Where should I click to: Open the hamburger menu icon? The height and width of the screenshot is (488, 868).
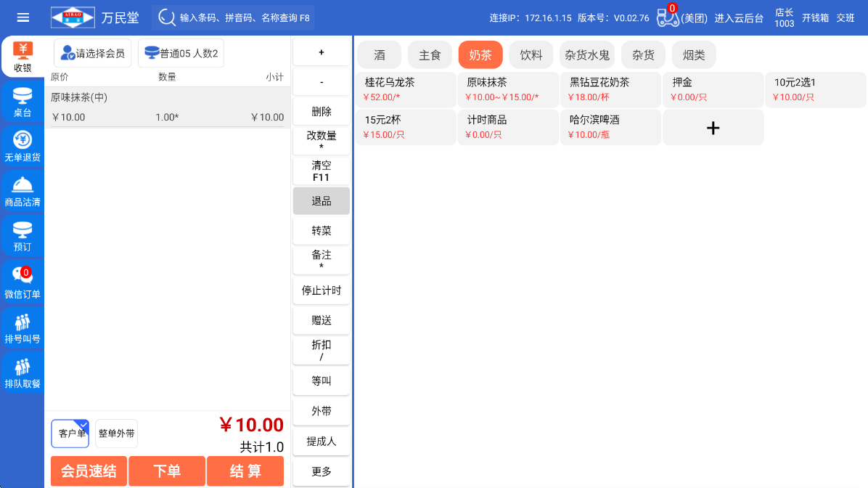point(23,17)
